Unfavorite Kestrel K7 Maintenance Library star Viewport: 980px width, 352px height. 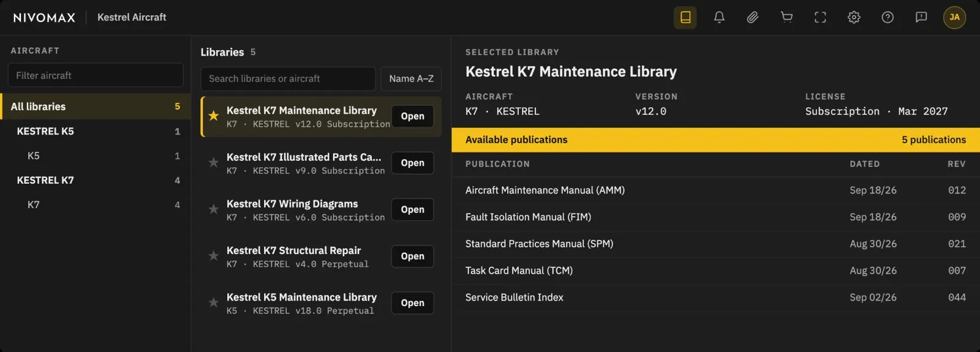point(214,116)
